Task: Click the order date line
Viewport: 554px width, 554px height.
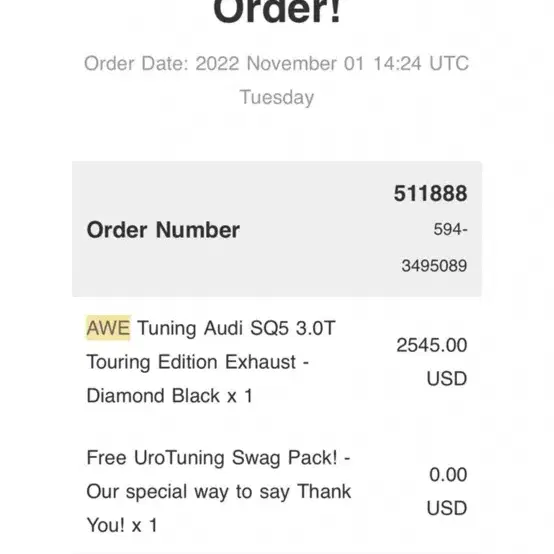Action: pos(276,64)
